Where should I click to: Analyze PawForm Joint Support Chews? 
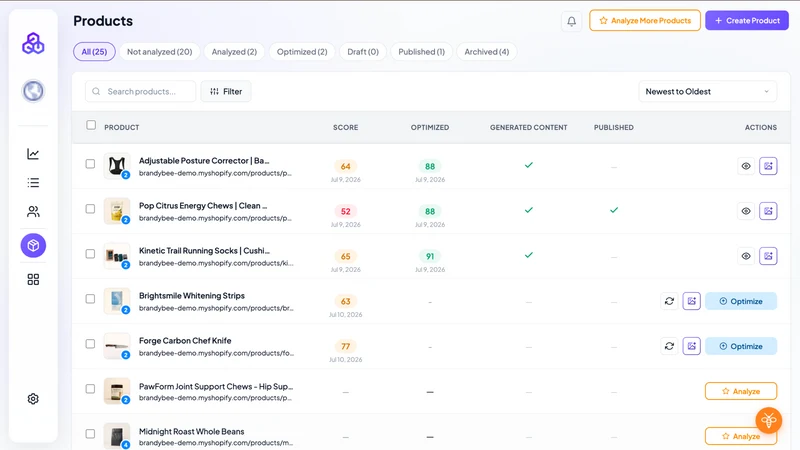741,391
